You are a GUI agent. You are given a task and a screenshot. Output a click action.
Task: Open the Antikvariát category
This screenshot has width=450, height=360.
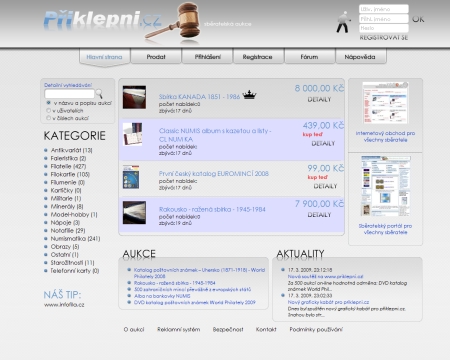(71, 150)
